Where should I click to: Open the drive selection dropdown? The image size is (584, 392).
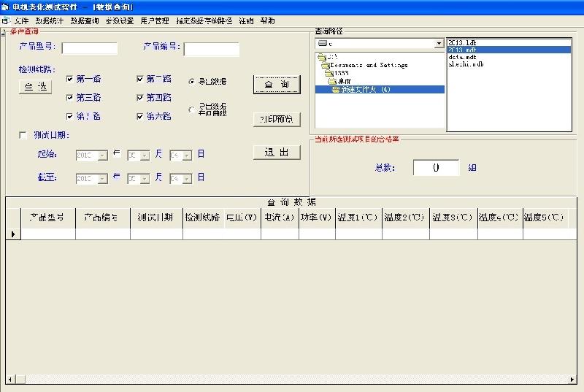439,44
